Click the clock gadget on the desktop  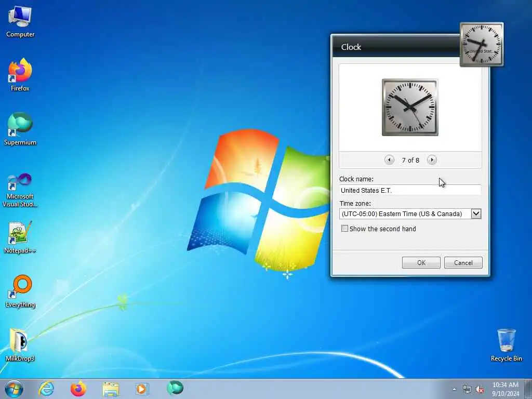pos(482,45)
